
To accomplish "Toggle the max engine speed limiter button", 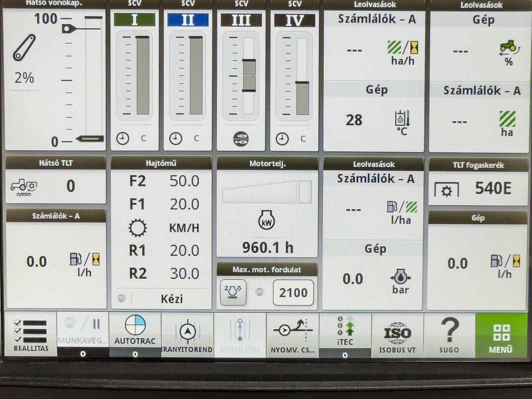I will [x=233, y=292].
